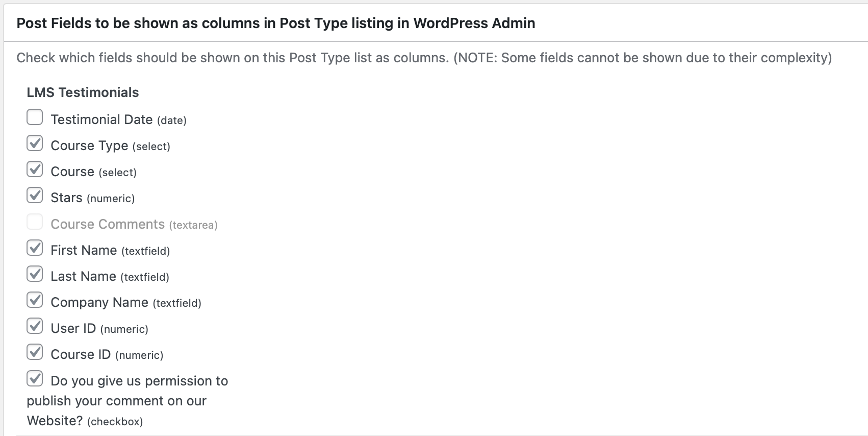868x436 pixels.
Task: Toggle the Last Name checkbox
Action: 35,274
